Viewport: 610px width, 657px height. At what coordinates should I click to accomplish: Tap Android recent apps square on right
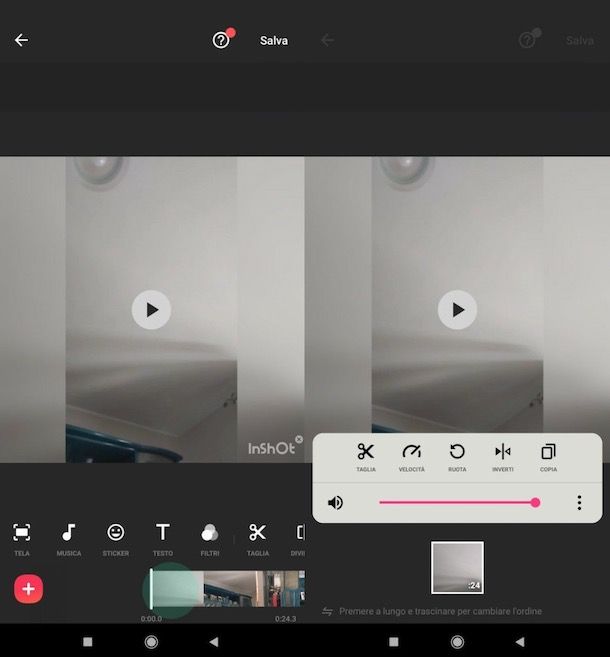click(x=394, y=641)
